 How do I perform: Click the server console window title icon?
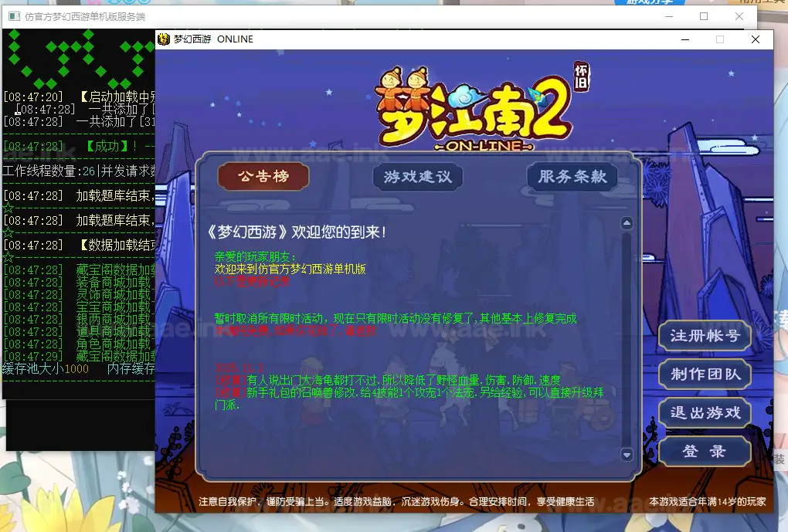14,16
